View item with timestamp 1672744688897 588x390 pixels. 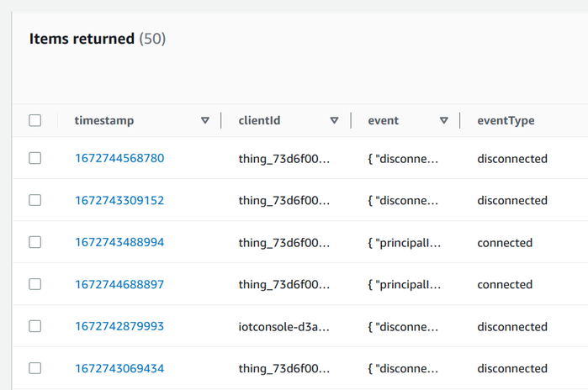pyautogui.click(x=119, y=284)
